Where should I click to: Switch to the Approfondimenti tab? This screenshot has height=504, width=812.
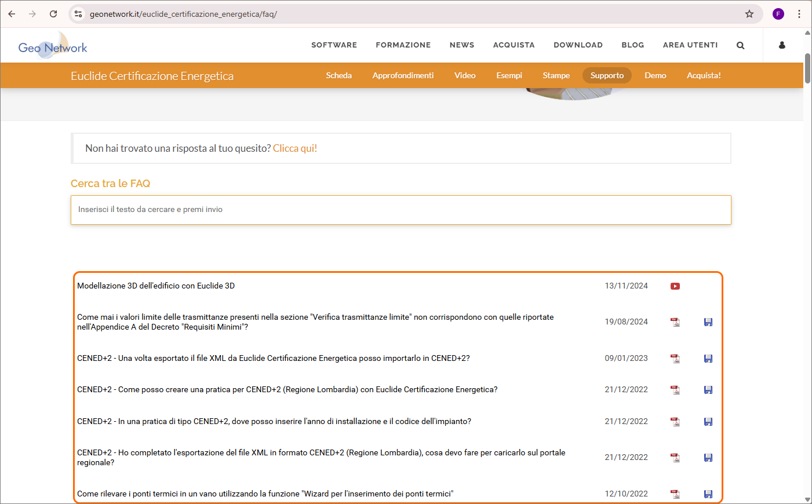click(403, 76)
